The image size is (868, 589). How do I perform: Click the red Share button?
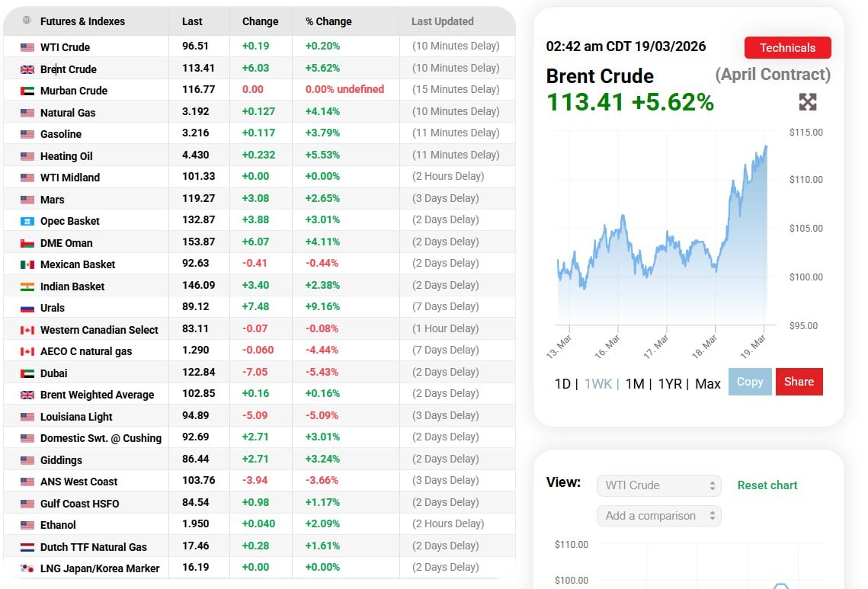799,382
